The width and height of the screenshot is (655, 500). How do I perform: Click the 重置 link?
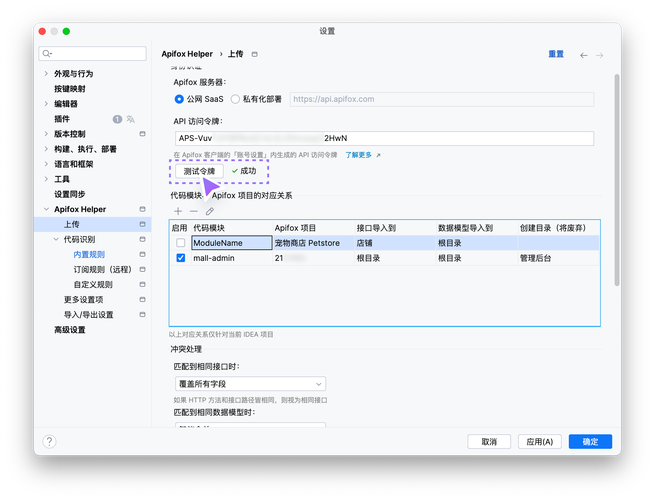pos(556,54)
